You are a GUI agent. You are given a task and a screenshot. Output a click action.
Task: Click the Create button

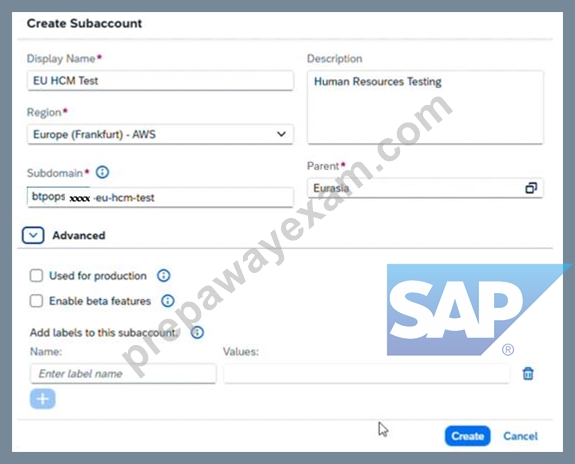[x=468, y=436]
